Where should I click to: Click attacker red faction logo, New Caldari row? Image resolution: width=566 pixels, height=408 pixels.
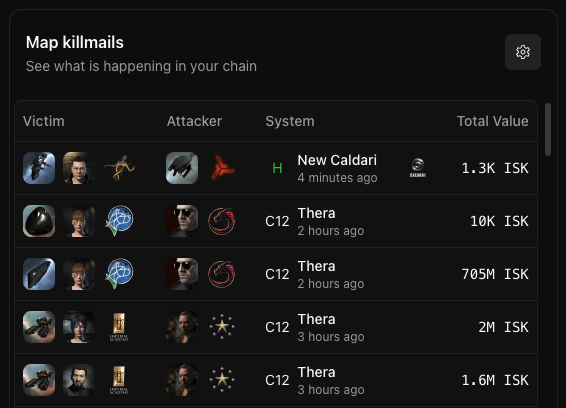pos(222,168)
